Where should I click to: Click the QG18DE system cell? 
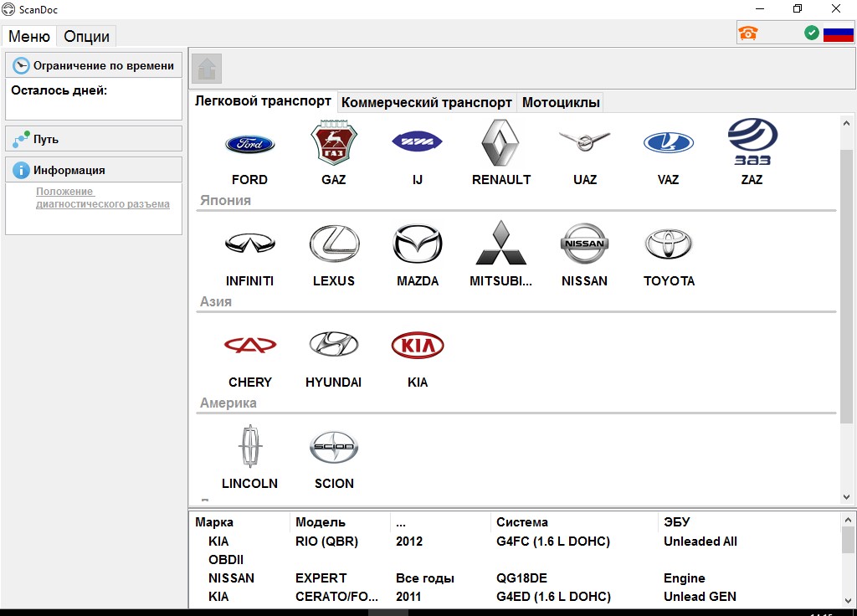(x=522, y=577)
